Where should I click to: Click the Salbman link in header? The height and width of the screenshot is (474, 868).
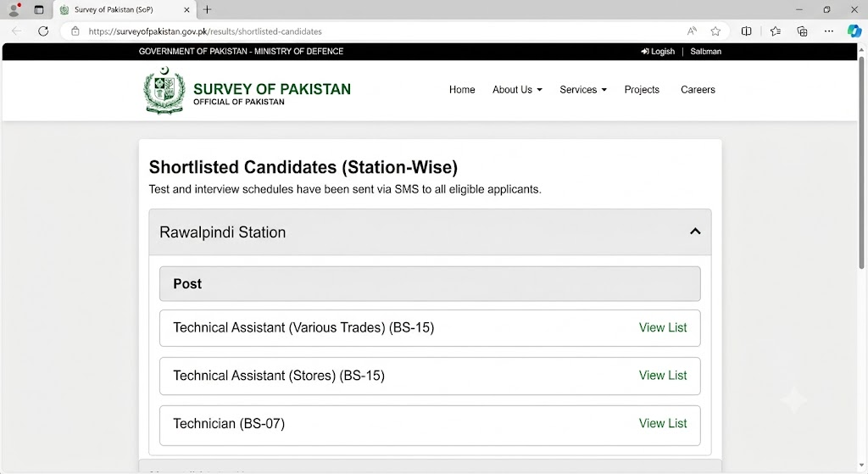tap(706, 52)
